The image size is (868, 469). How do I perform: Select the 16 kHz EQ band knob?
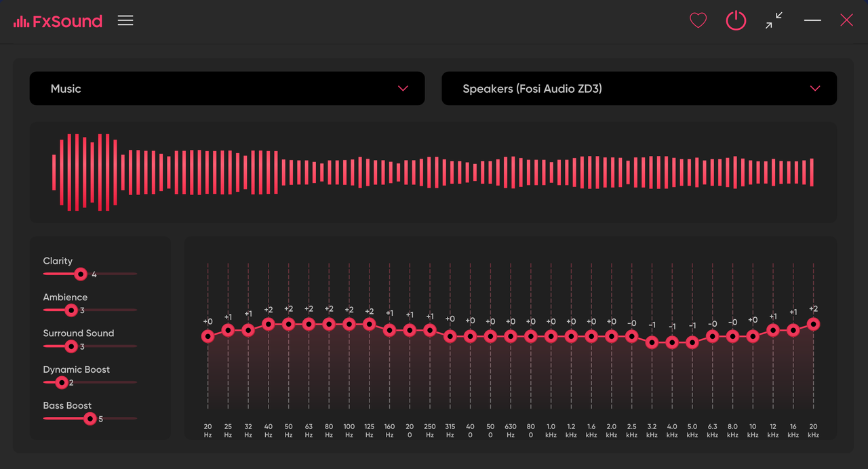click(x=793, y=330)
